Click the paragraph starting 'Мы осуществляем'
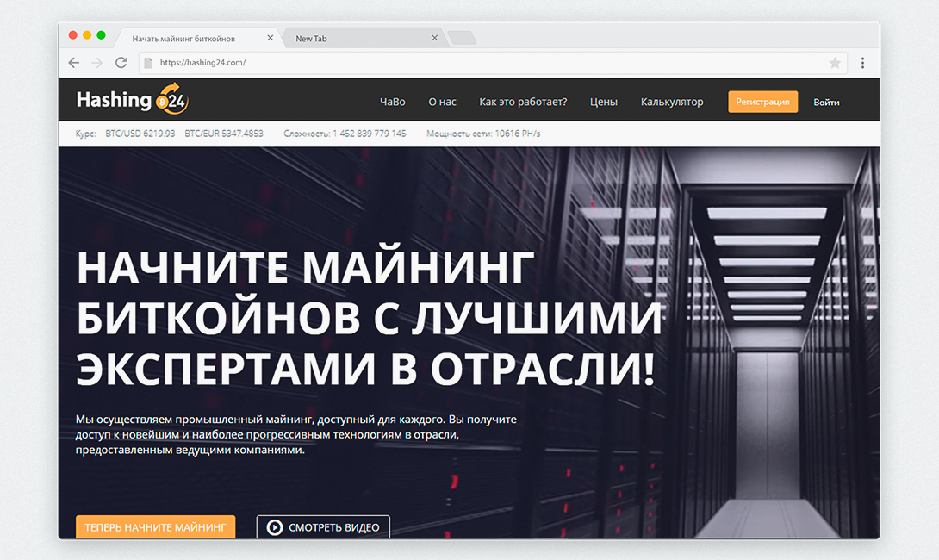 tap(295, 434)
